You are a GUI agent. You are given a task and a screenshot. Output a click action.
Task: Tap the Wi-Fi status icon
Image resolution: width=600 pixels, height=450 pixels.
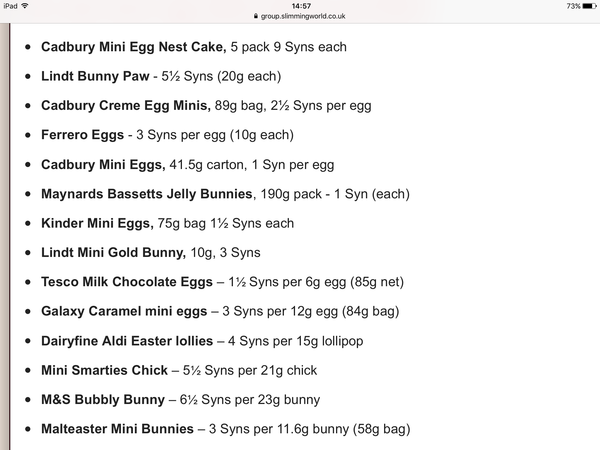click(25, 6)
